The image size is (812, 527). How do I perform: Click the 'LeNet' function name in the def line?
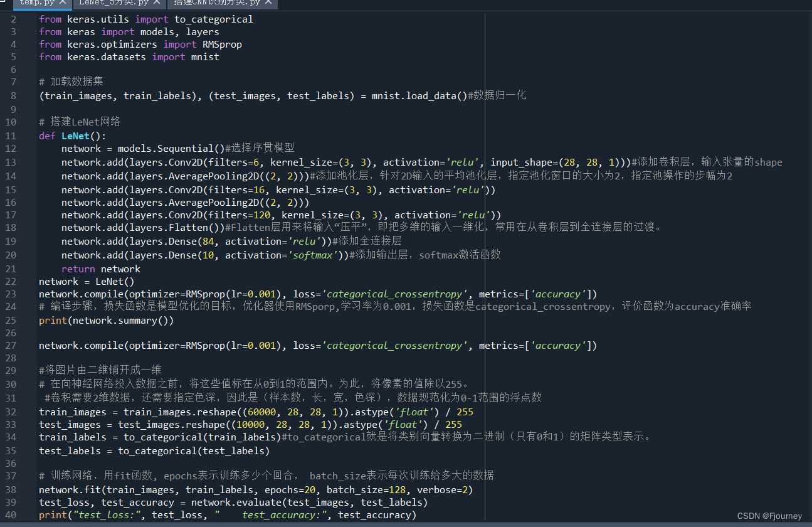pos(76,136)
